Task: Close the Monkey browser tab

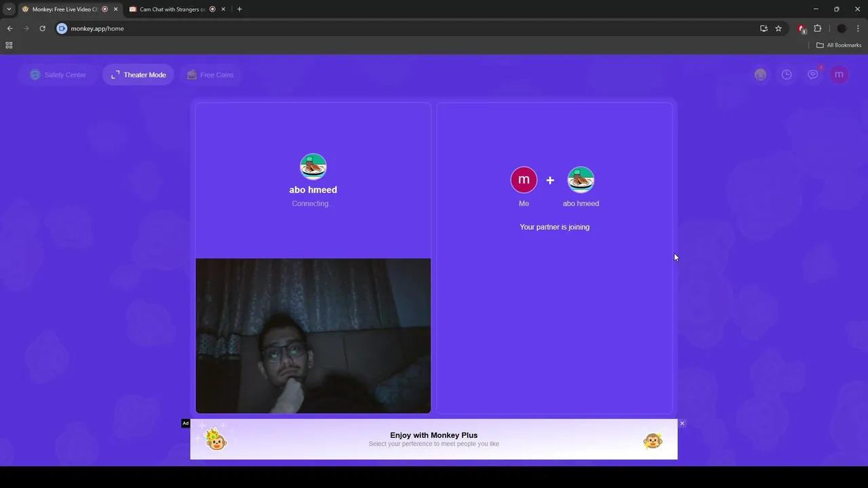Action: coord(115,9)
